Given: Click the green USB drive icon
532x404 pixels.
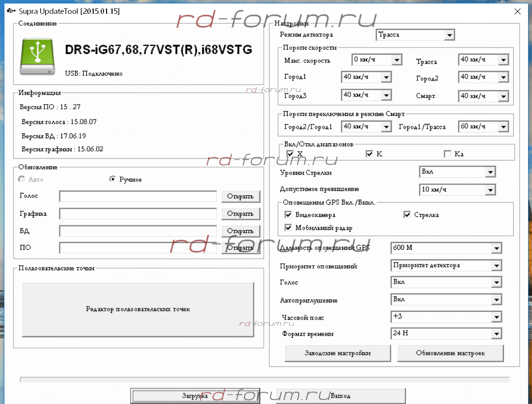Looking at the screenshot, I should 37,57.
